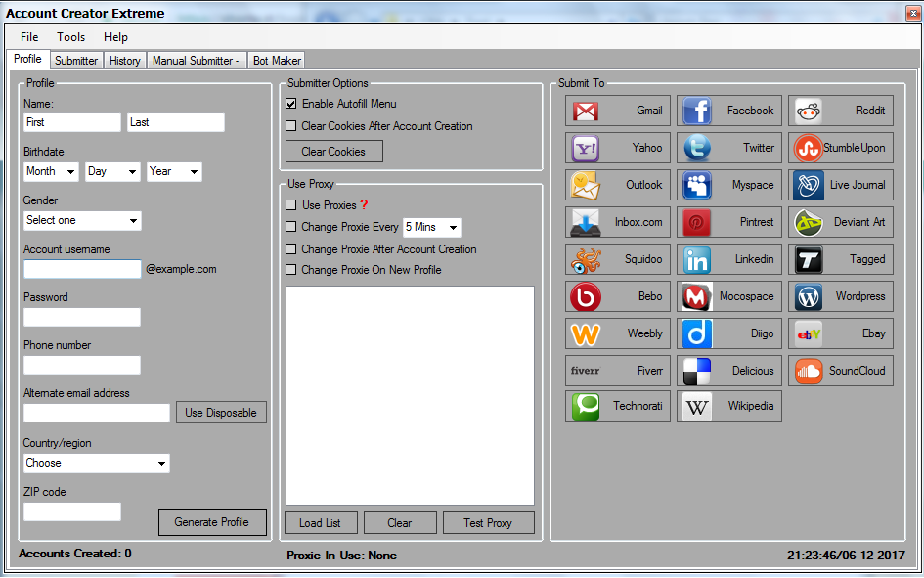This screenshot has width=924, height=578.
Task: Click the Facebook logo icon
Action: (x=697, y=111)
